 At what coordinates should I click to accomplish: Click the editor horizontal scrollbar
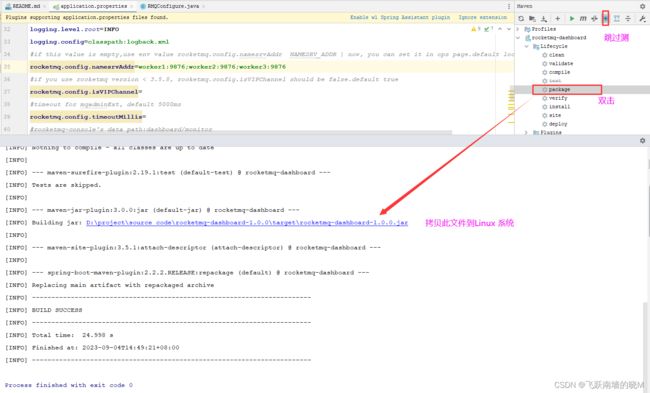(x=240, y=133)
